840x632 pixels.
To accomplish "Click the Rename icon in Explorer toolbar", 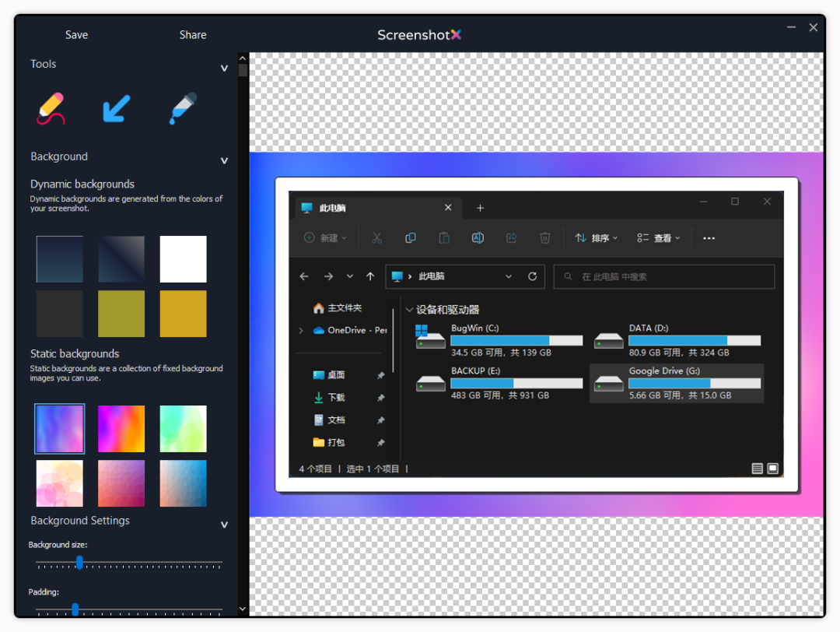I will (x=478, y=238).
